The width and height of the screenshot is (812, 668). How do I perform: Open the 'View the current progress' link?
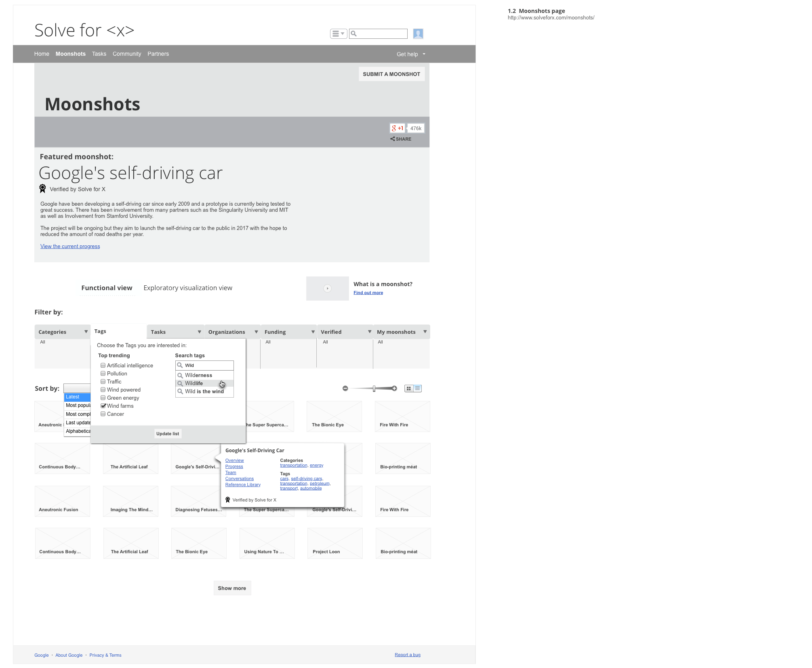tap(70, 246)
